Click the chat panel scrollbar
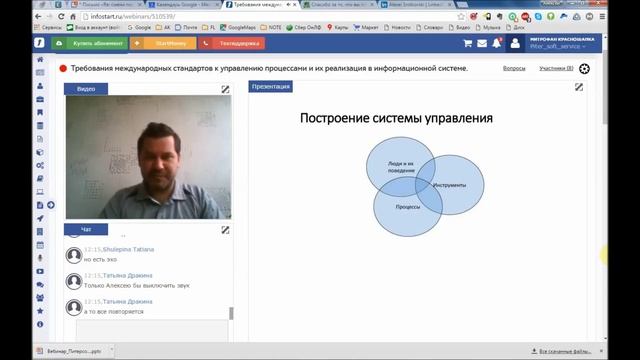 tap(231, 313)
